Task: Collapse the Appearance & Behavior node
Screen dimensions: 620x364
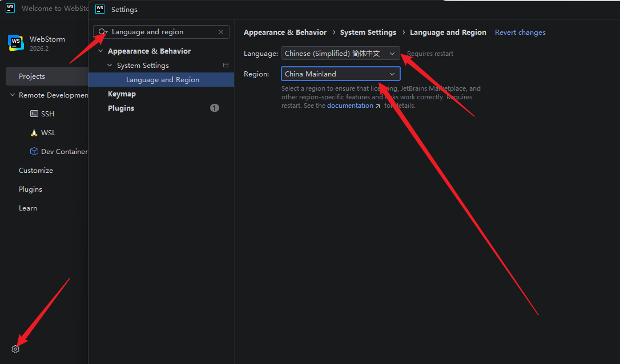Action: click(100, 51)
